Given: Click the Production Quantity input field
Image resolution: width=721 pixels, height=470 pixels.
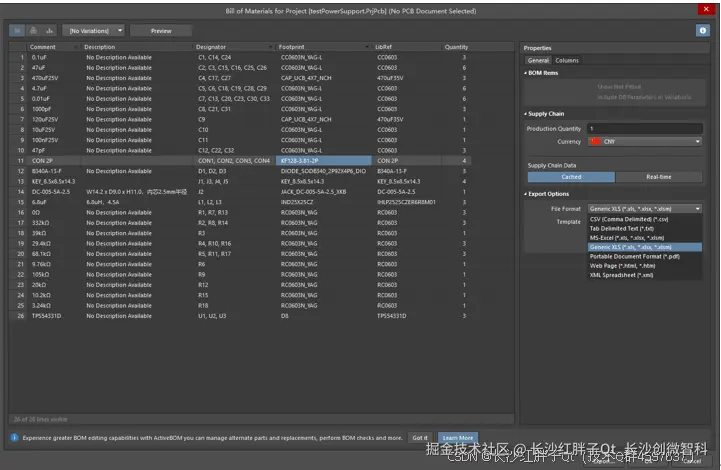Looking at the screenshot, I should coord(645,129).
